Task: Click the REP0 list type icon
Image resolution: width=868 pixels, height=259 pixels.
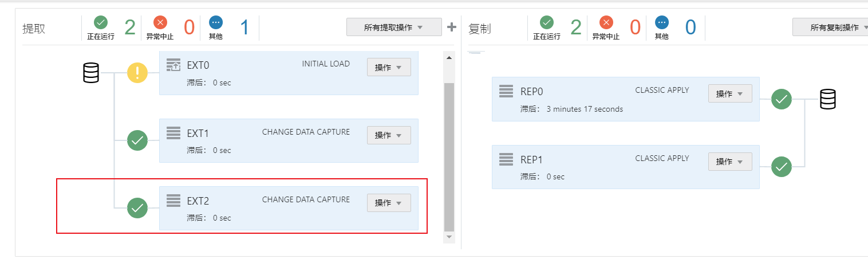Action: [x=506, y=91]
